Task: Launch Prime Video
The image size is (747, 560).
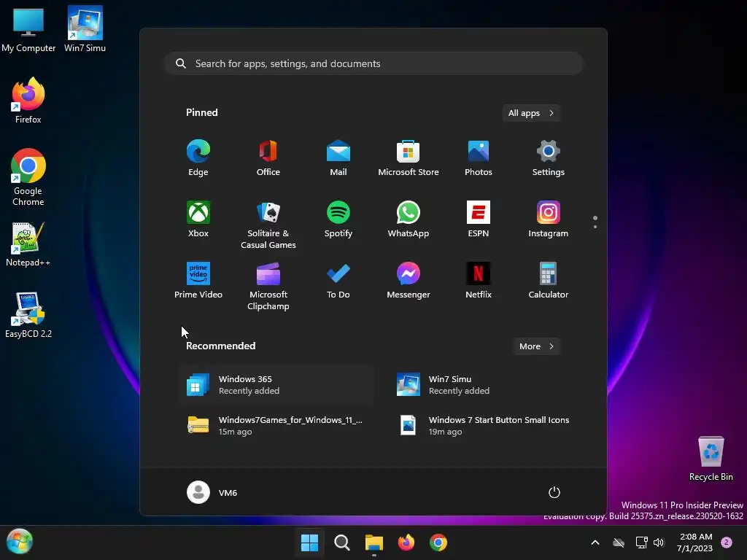Action: tap(198, 281)
